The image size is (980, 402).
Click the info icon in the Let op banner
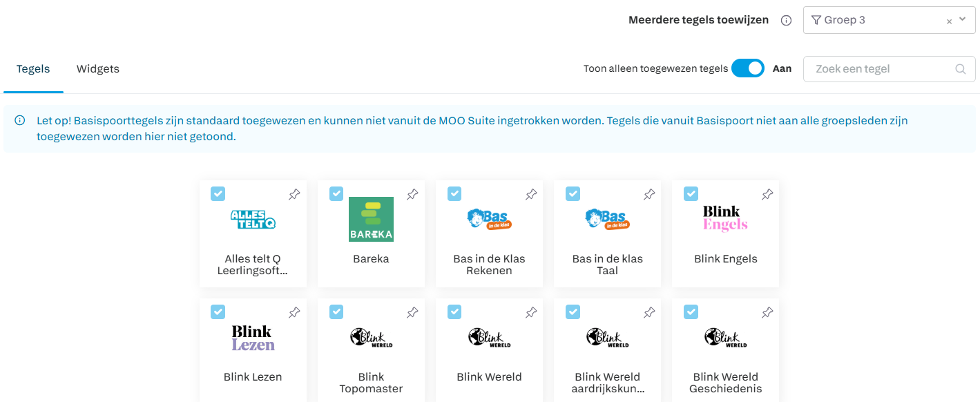[x=21, y=121]
